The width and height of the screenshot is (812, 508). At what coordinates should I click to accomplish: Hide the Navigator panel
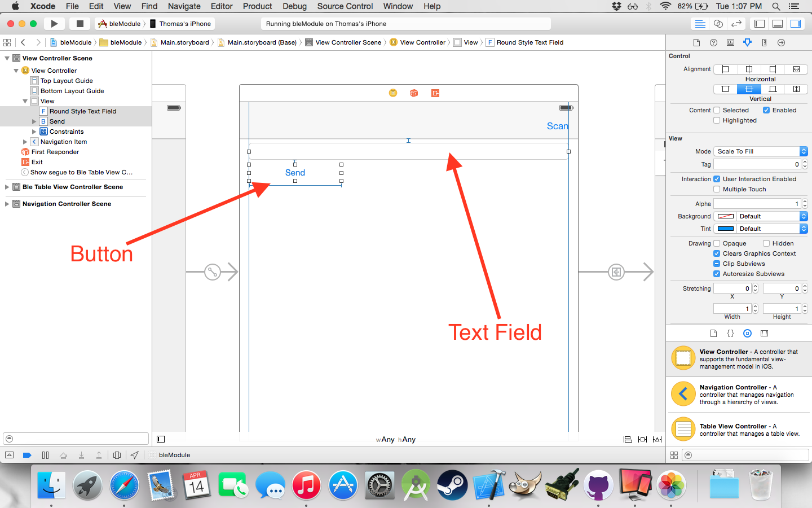760,24
